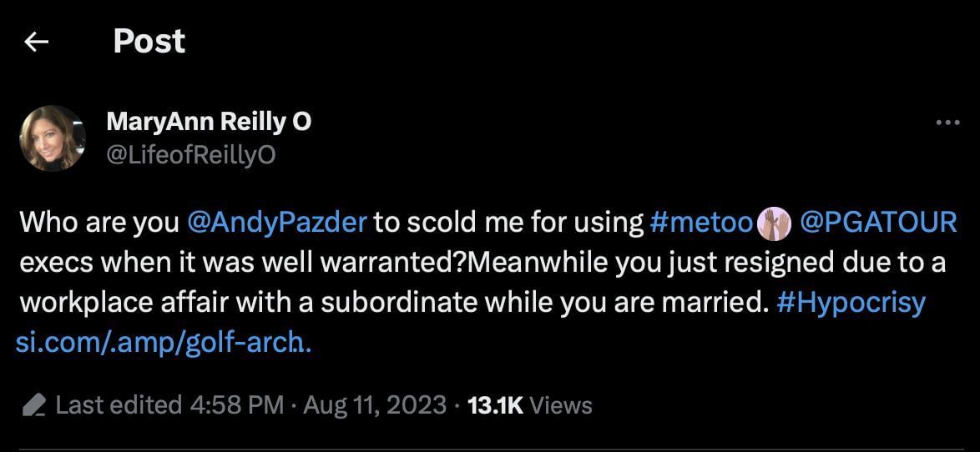Click the raised hands emoji
Image resolution: width=980 pixels, height=452 pixels.
tap(773, 223)
